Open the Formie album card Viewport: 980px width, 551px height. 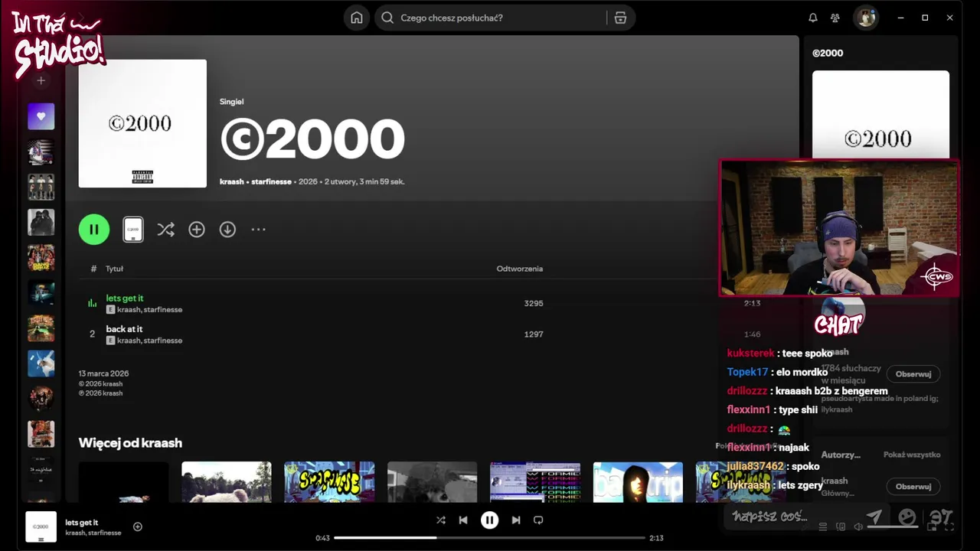[535, 482]
